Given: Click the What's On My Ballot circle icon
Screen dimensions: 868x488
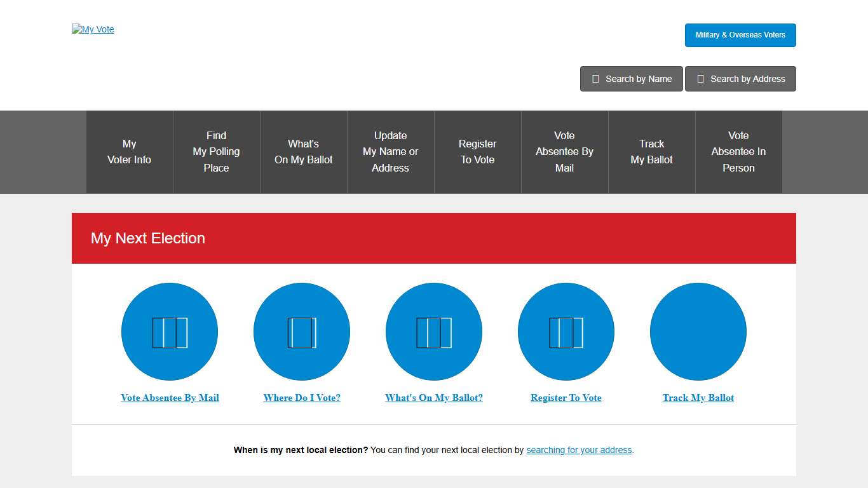Looking at the screenshot, I should pos(434,332).
